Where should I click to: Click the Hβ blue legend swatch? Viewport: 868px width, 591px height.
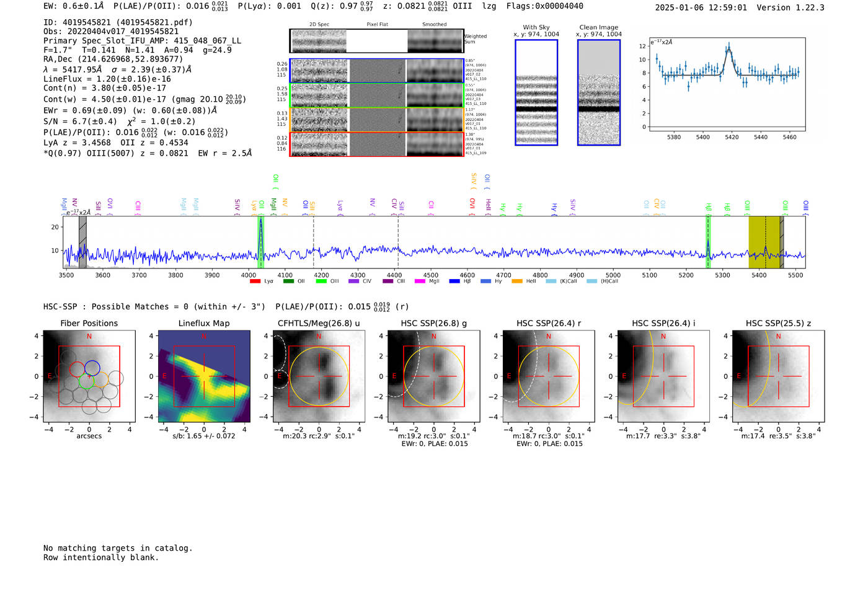coord(454,282)
